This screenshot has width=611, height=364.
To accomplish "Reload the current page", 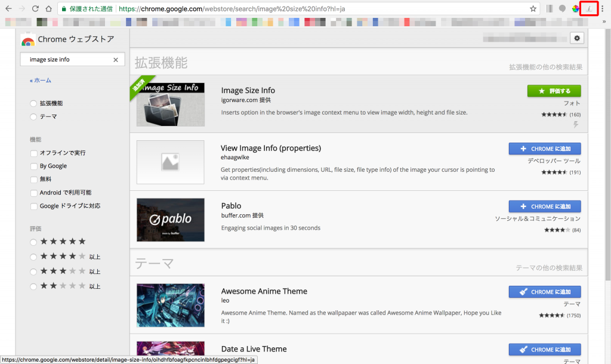I will point(35,8).
